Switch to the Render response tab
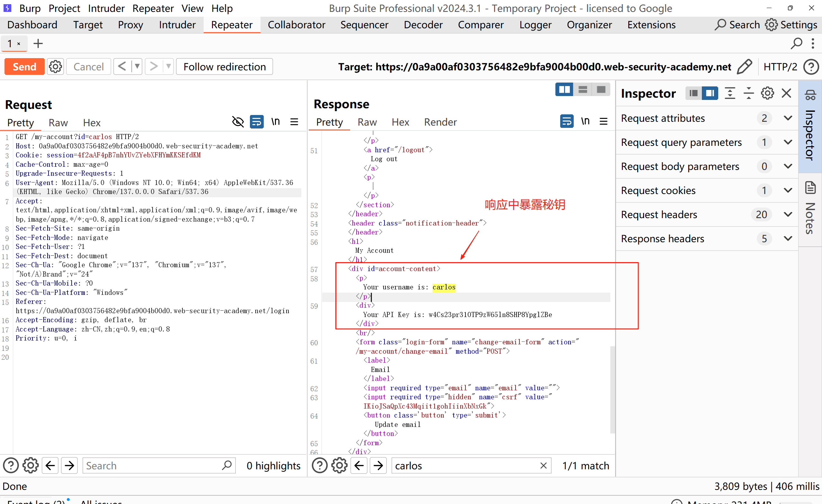 click(x=440, y=122)
